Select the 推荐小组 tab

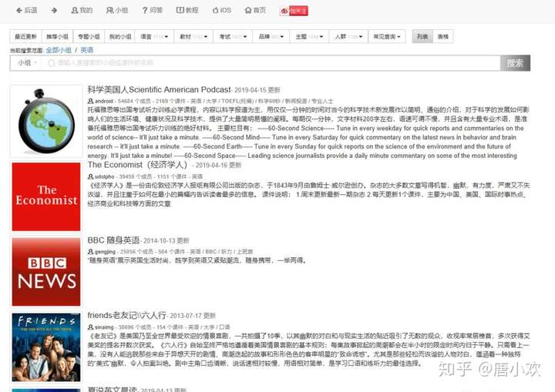(x=57, y=36)
